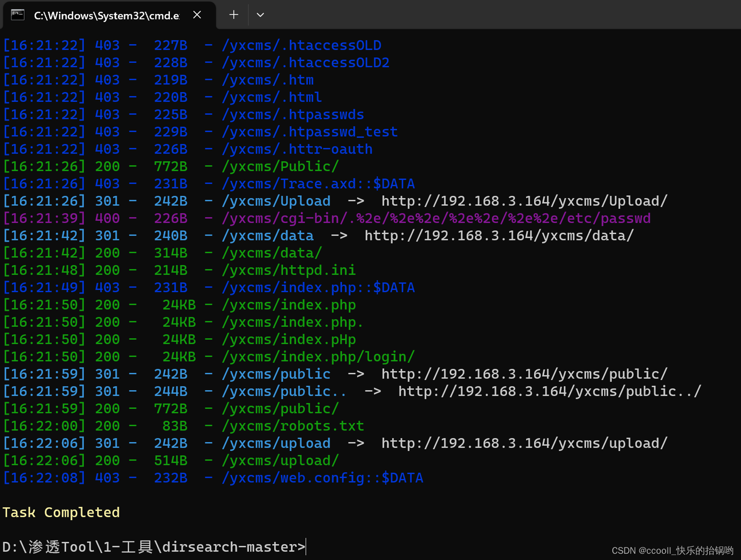This screenshot has height=560, width=741.
Task: Click the redirect URL http://192.168.3.164/yxcms/data/
Action: (500, 235)
